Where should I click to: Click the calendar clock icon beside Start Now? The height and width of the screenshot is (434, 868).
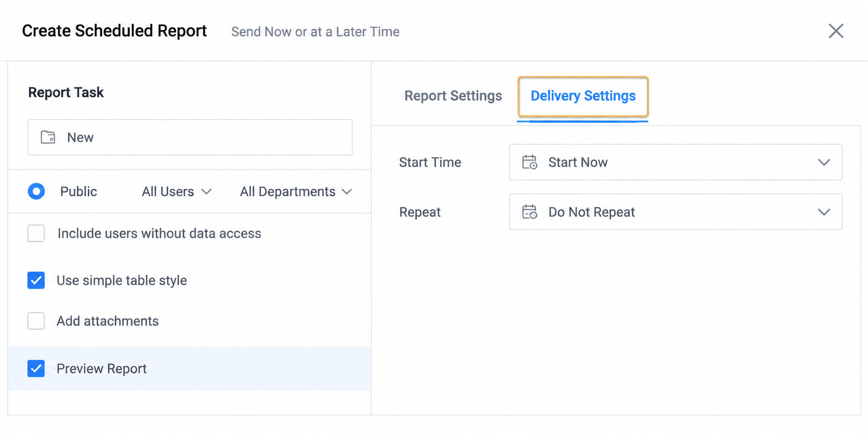(x=529, y=162)
